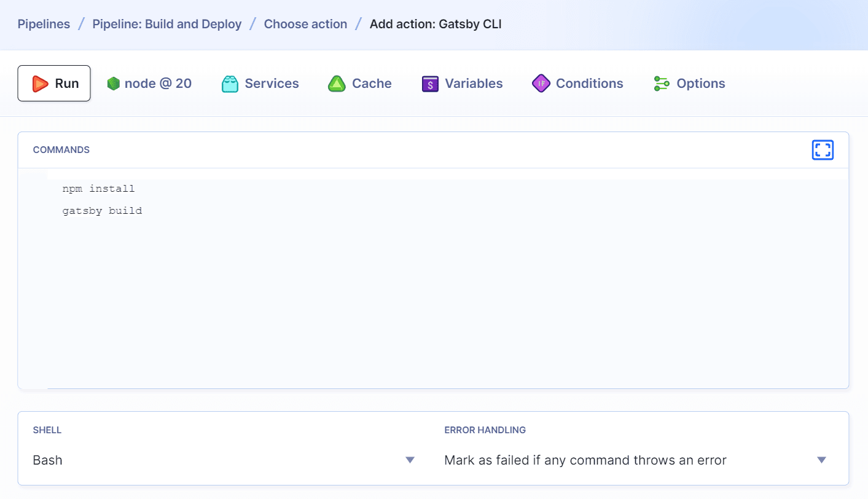Select the Run tab
The image size is (868, 499).
54,83
